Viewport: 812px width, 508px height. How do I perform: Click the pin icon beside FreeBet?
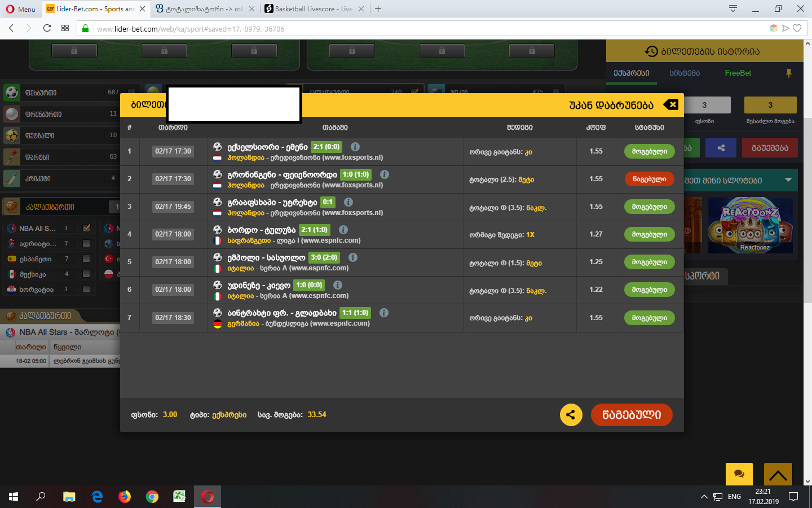(x=789, y=73)
